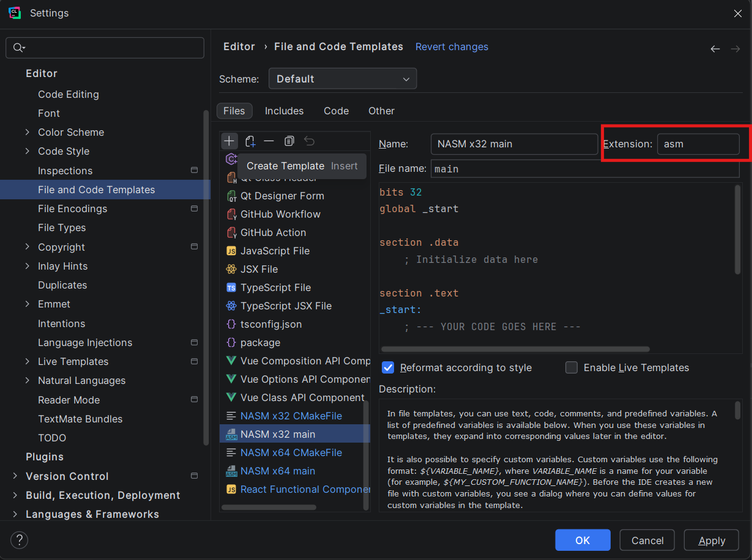Screen dimensions: 752x560
Task: Click the Editor breadcrumb
Action: [239, 46]
